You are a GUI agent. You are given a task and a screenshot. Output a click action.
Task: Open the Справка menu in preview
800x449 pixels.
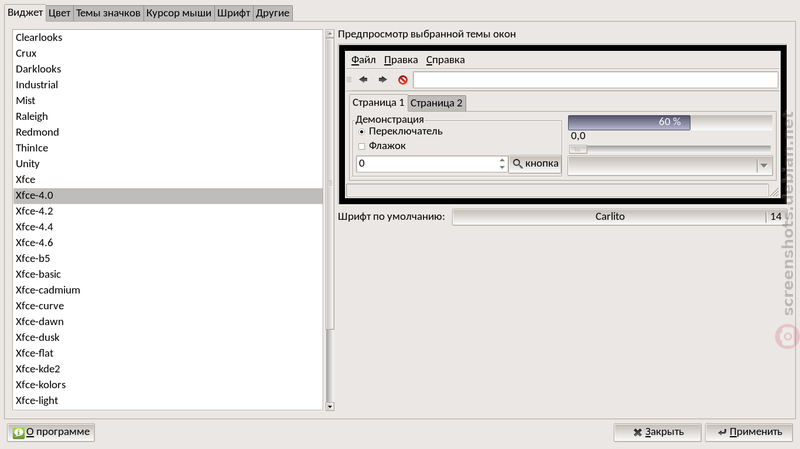point(445,60)
